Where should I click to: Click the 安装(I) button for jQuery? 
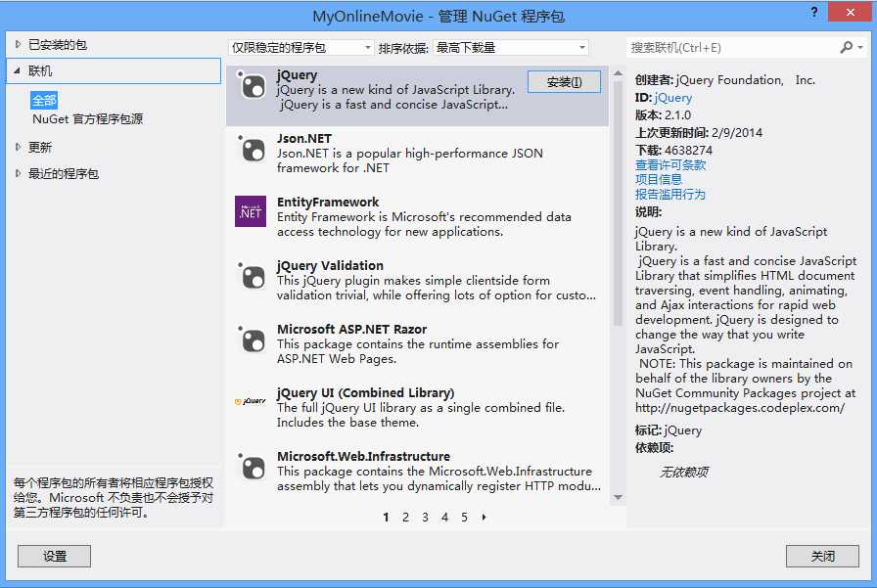pos(564,82)
